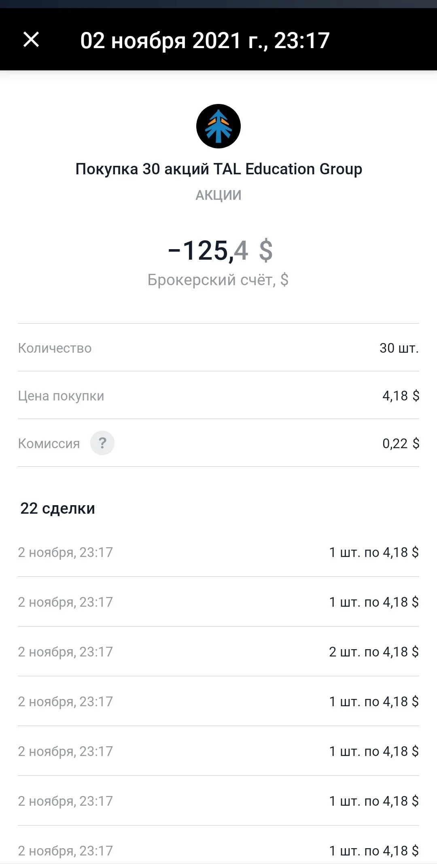437x868 pixels.
Task: Tap the TAL Education Group logo icon
Action: click(x=218, y=126)
